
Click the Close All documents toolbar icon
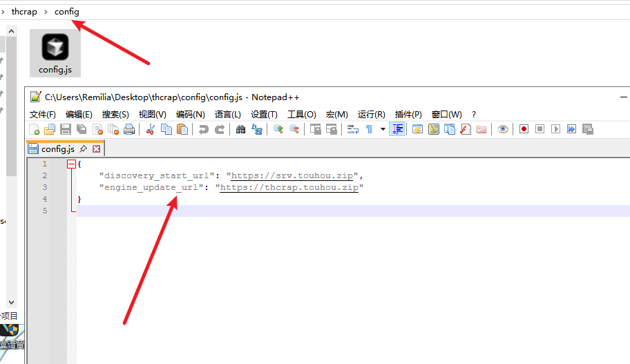pos(113,129)
